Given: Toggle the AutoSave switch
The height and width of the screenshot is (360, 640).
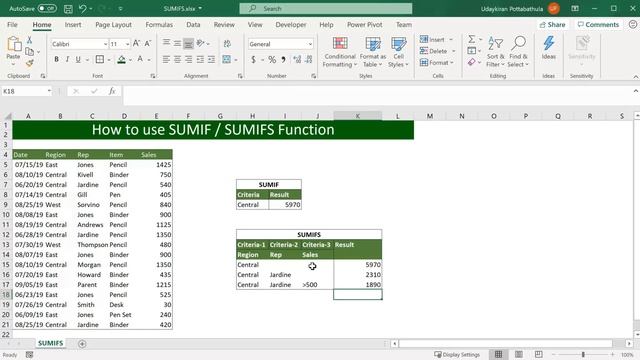Looking at the screenshot, I should tap(47, 8).
